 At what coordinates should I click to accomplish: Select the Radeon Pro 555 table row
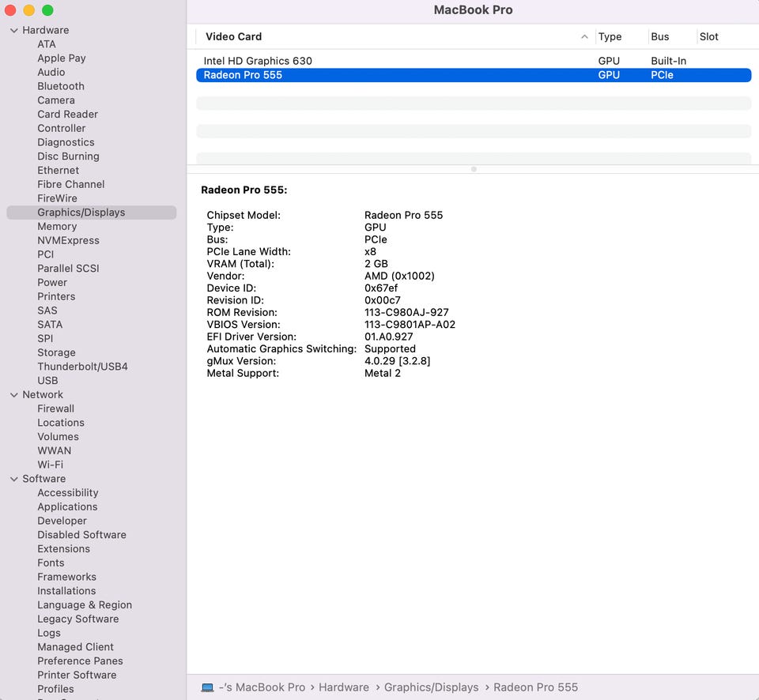click(x=474, y=75)
